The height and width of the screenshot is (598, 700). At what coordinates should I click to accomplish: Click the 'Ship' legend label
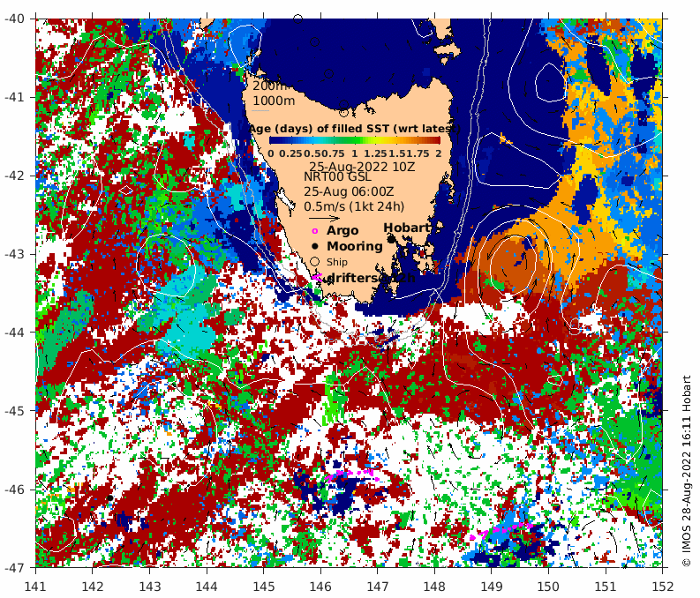pyautogui.click(x=336, y=262)
